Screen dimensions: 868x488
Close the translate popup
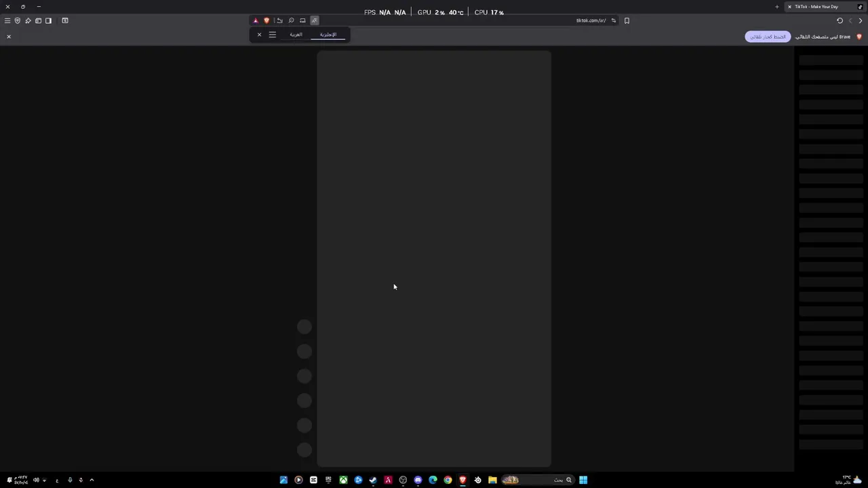click(259, 35)
